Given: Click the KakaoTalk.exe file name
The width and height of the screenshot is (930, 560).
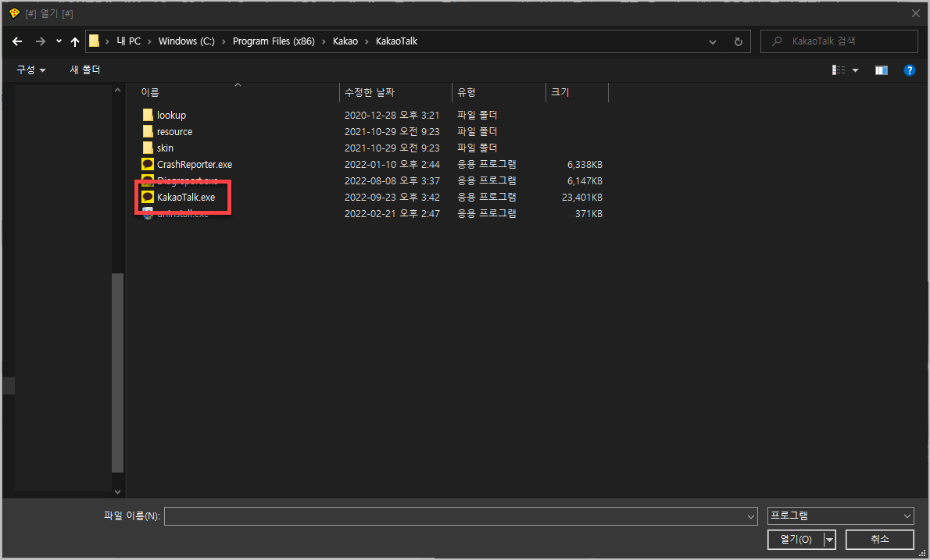Looking at the screenshot, I should click(x=186, y=198).
